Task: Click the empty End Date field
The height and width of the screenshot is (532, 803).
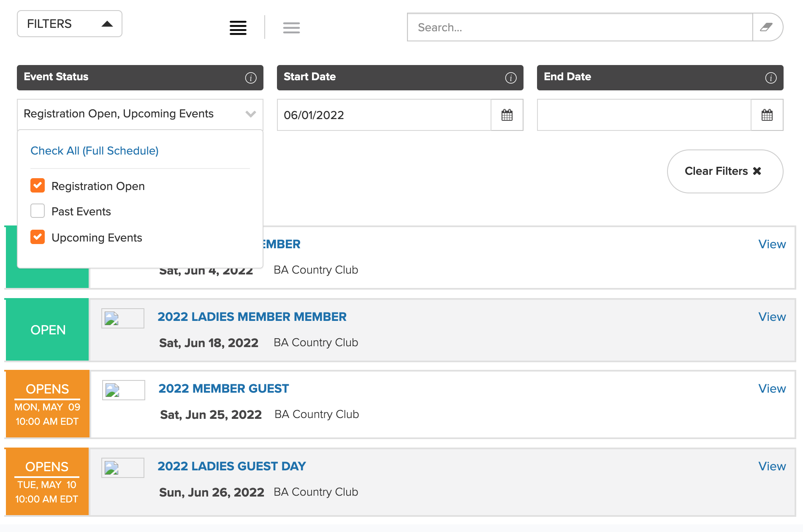Action: [644, 115]
